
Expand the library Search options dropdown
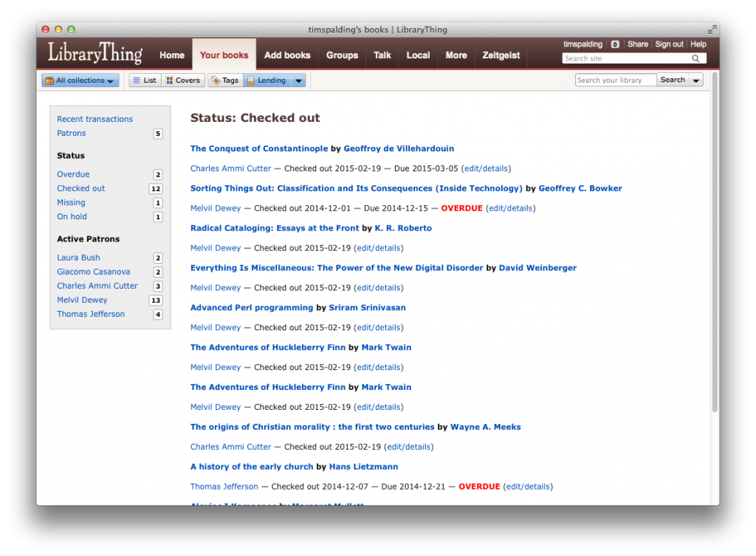coord(695,80)
